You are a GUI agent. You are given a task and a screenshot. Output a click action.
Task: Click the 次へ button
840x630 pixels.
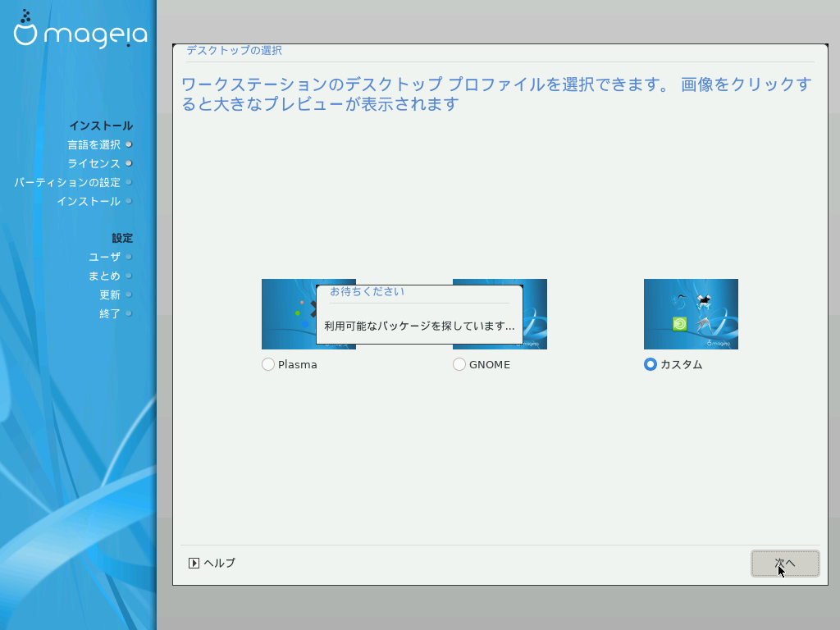(785, 563)
